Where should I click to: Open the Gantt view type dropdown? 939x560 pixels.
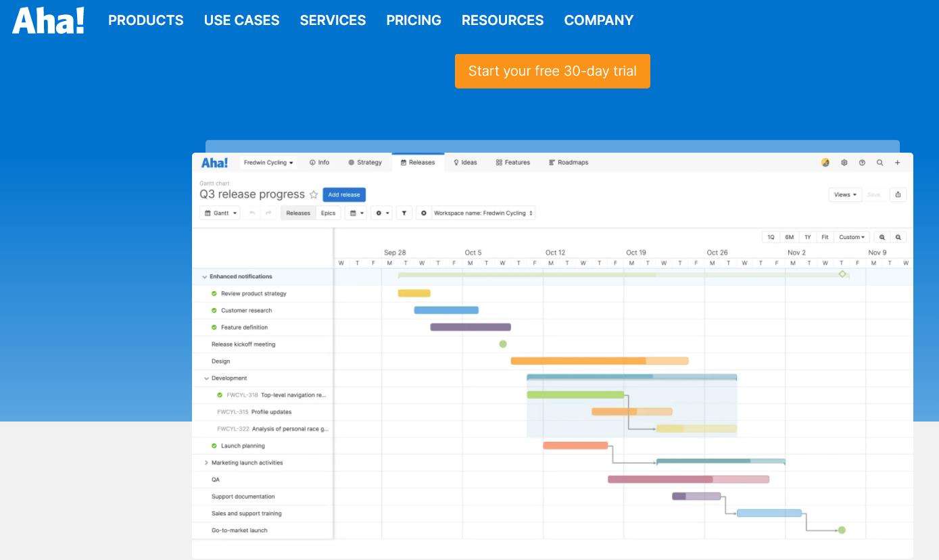coord(220,213)
